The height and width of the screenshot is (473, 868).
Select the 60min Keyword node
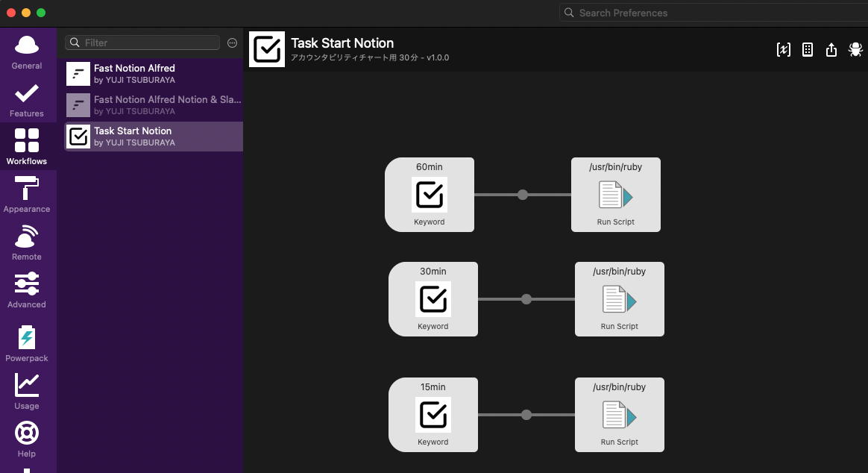pos(430,195)
